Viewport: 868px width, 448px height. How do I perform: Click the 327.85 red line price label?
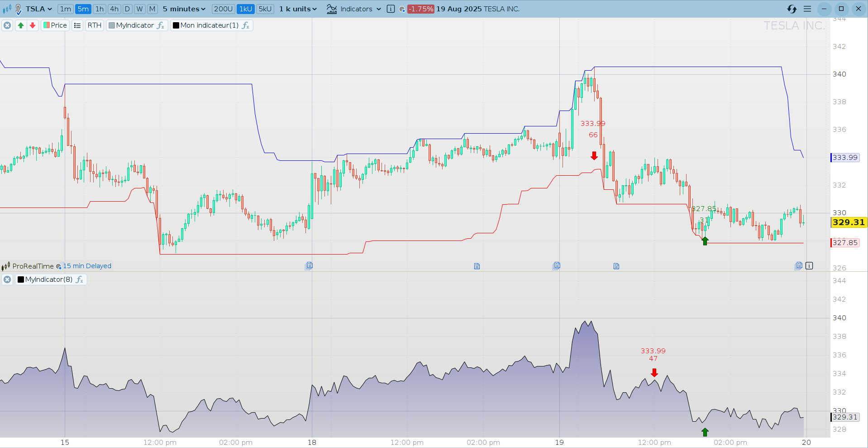pyautogui.click(x=845, y=243)
